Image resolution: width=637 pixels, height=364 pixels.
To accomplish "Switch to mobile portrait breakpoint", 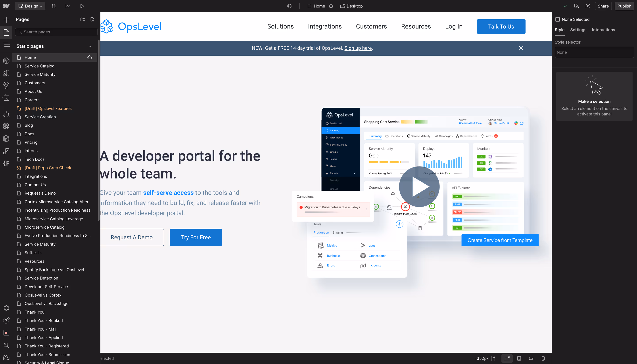I will point(543,358).
